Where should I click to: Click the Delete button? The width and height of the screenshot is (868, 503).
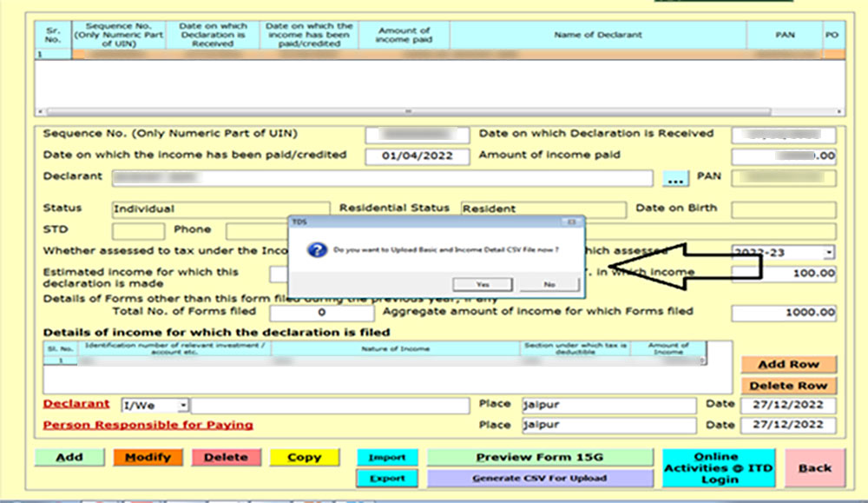point(227,458)
